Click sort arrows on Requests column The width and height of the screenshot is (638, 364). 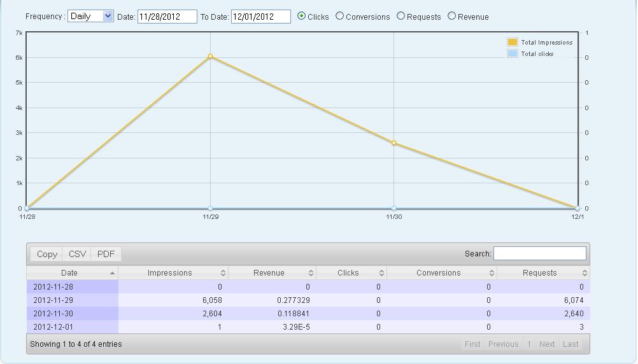(585, 273)
